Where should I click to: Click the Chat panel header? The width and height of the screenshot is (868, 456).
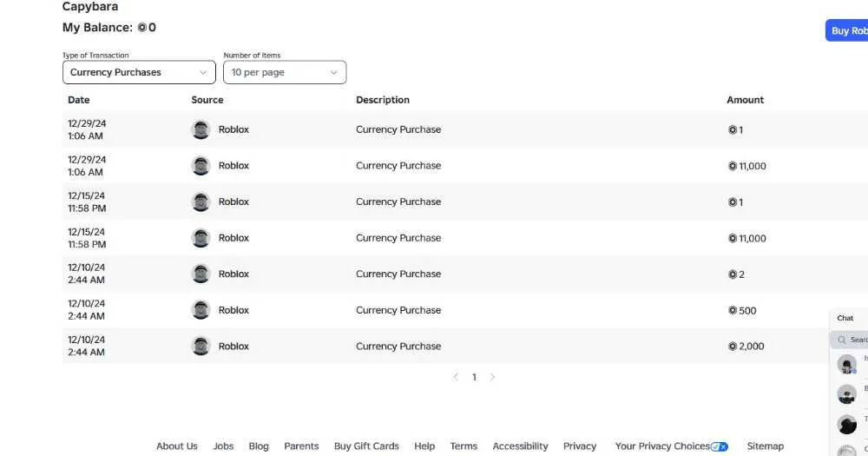848,318
